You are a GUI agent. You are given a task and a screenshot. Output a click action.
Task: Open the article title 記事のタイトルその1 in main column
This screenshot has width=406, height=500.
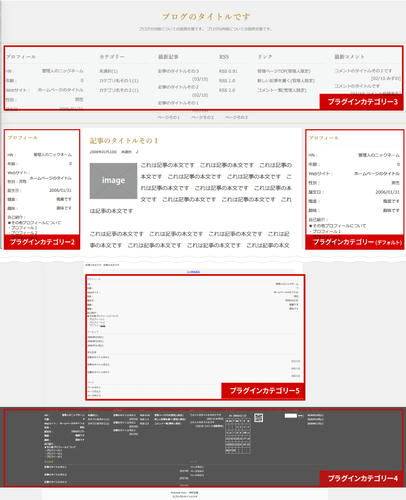pyautogui.click(x=124, y=141)
